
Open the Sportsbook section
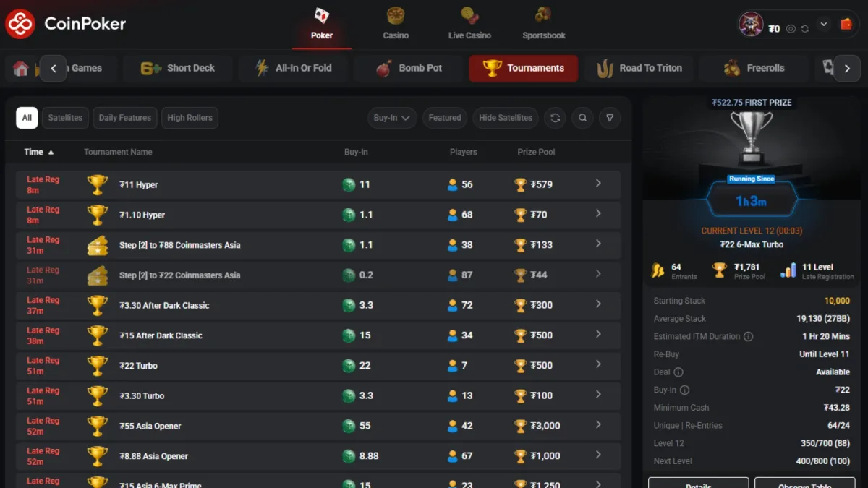pyautogui.click(x=544, y=24)
